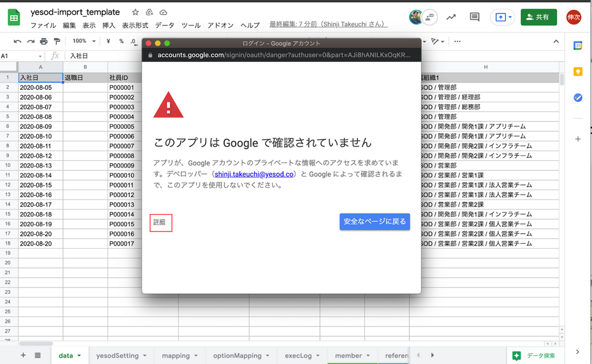The width and height of the screenshot is (592, 364).
Task: Undo the last action
Action: click(x=17, y=41)
